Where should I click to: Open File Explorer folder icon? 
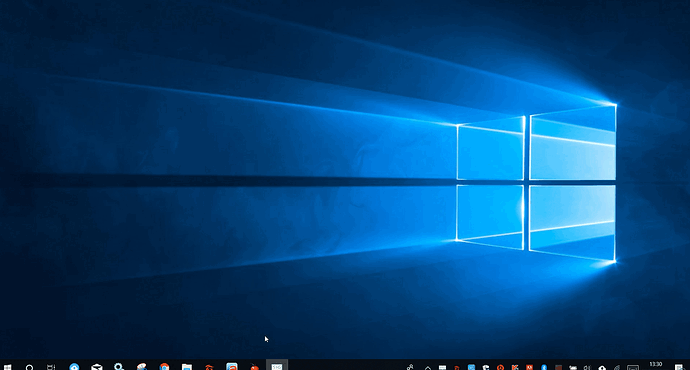point(187,366)
